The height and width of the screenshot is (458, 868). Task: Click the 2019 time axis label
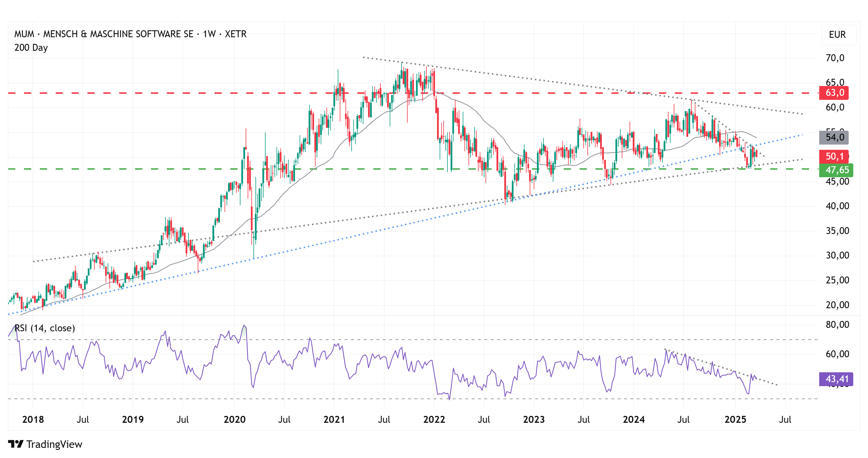click(x=133, y=420)
